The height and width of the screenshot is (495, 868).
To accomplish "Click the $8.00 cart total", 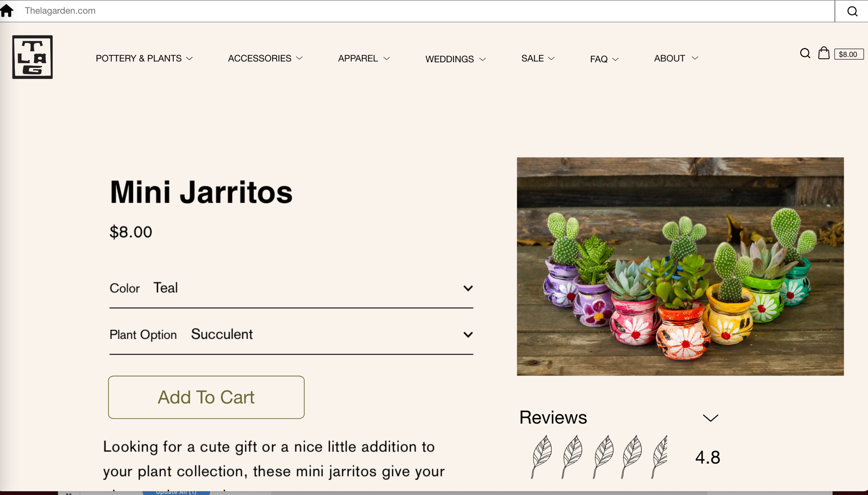I will [849, 54].
